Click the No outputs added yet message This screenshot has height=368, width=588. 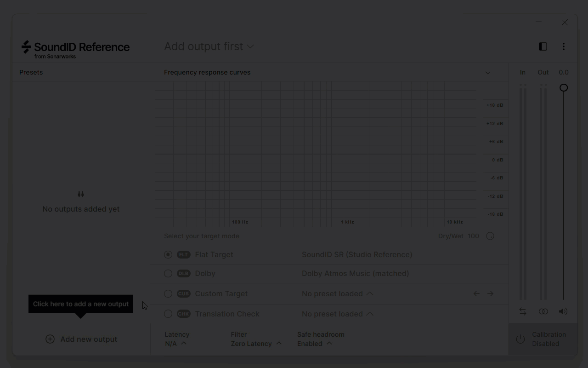[81, 209]
